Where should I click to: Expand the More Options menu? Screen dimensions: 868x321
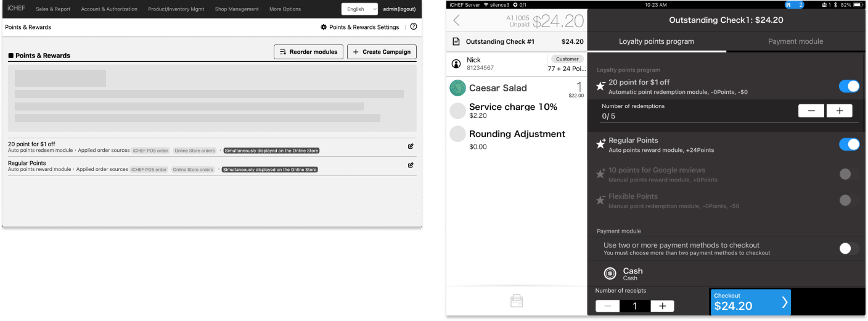coord(285,9)
